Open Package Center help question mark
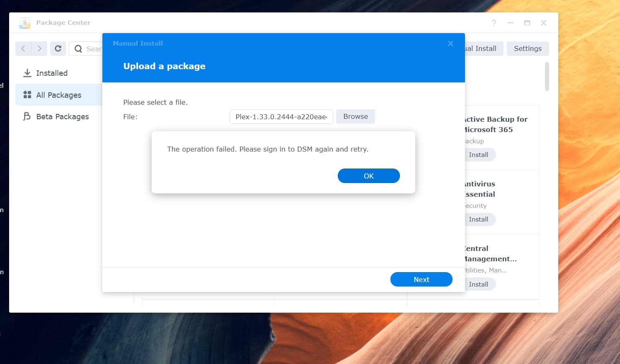This screenshot has width=620, height=364. tap(494, 23)
